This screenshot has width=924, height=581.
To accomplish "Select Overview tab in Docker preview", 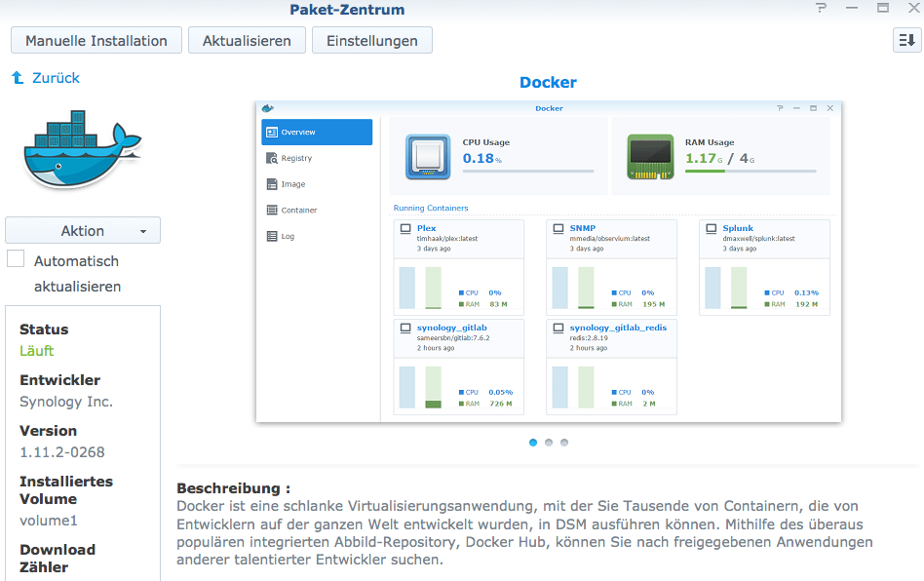I will click(x=317, y=132).
